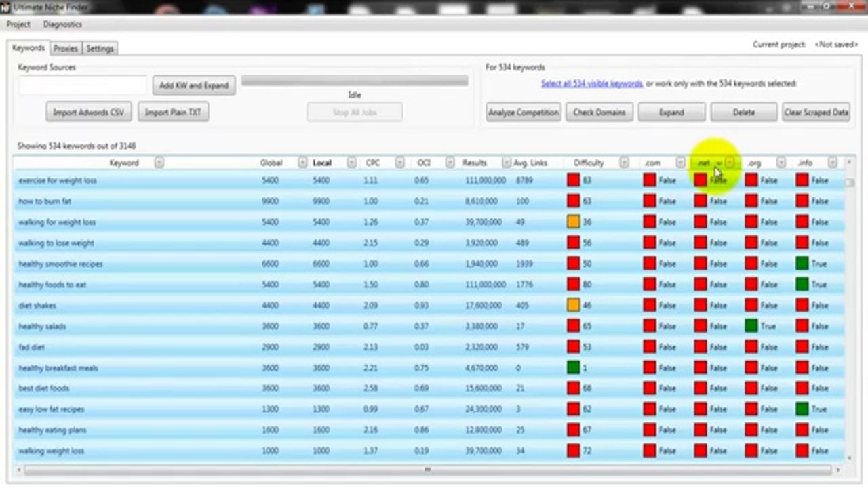Click 'True' .org value for healthy salads

pyautogui.click(x=768, y=327)
